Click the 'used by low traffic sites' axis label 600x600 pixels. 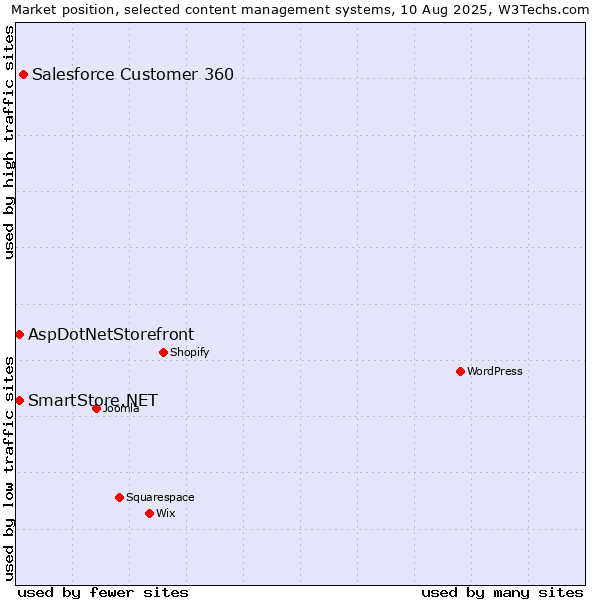[x=8, y=469]
